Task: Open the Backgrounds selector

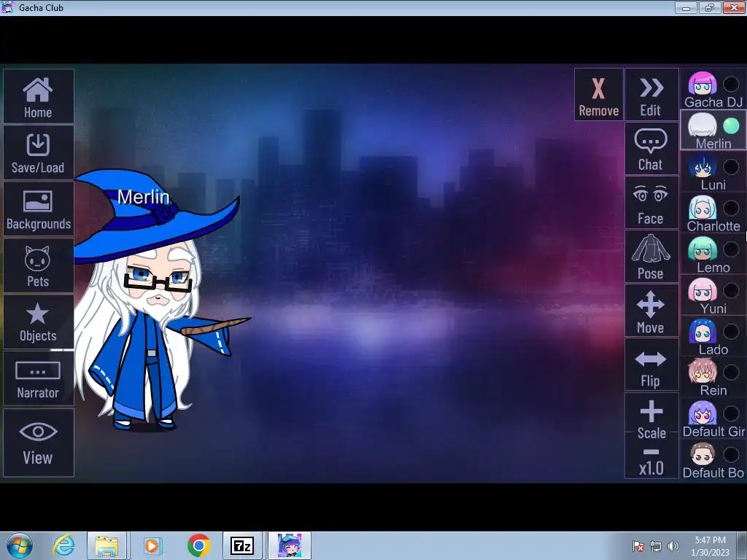Action: click(38, 209)
